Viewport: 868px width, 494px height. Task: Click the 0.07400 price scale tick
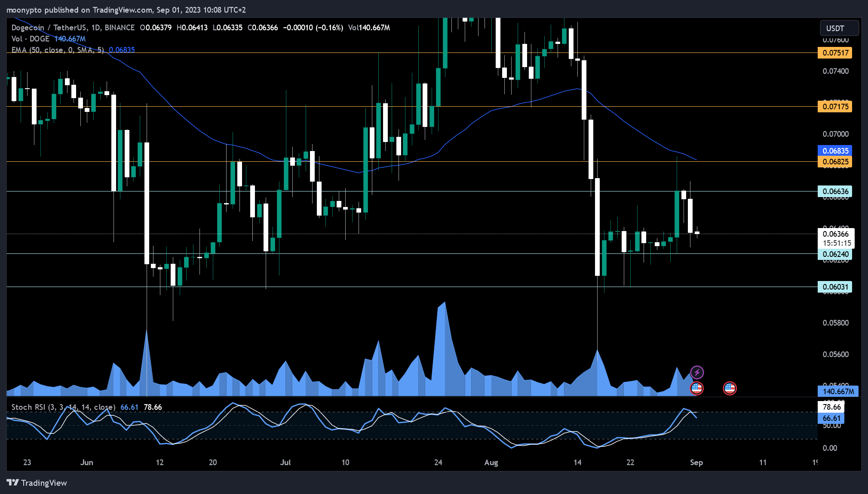pos(835,71)
